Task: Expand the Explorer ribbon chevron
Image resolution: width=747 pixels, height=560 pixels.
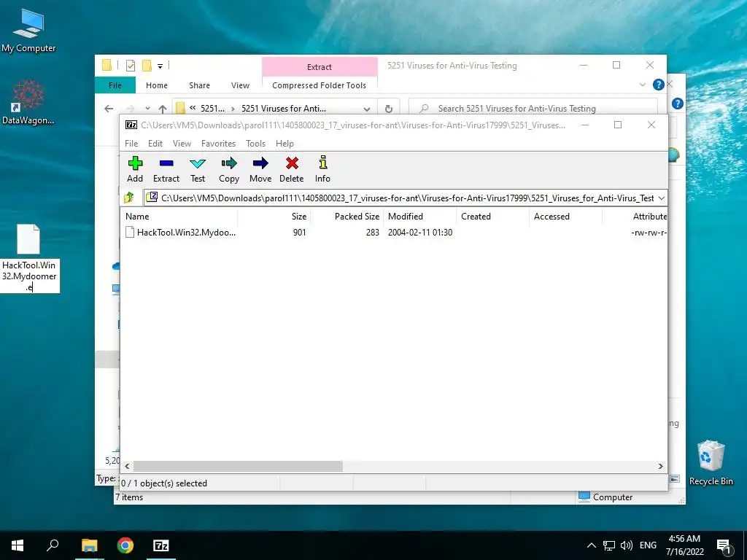Action: pyautogui.click(x=643, y=85)
